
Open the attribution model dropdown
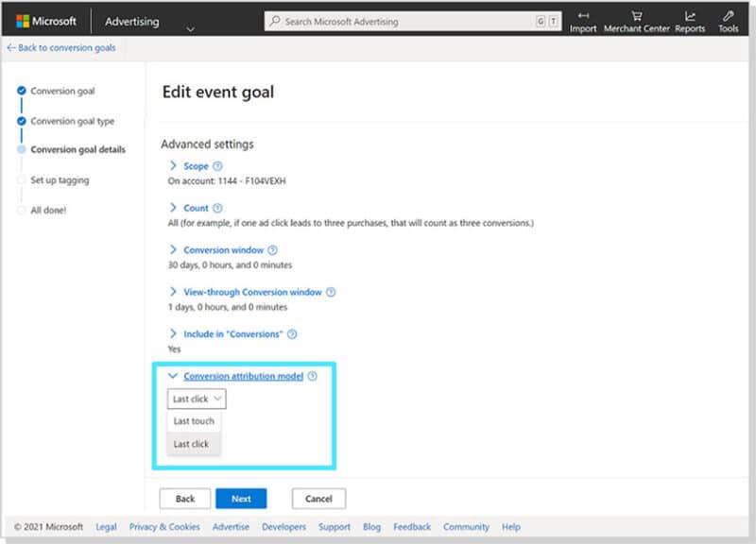(x=196, y=399)
